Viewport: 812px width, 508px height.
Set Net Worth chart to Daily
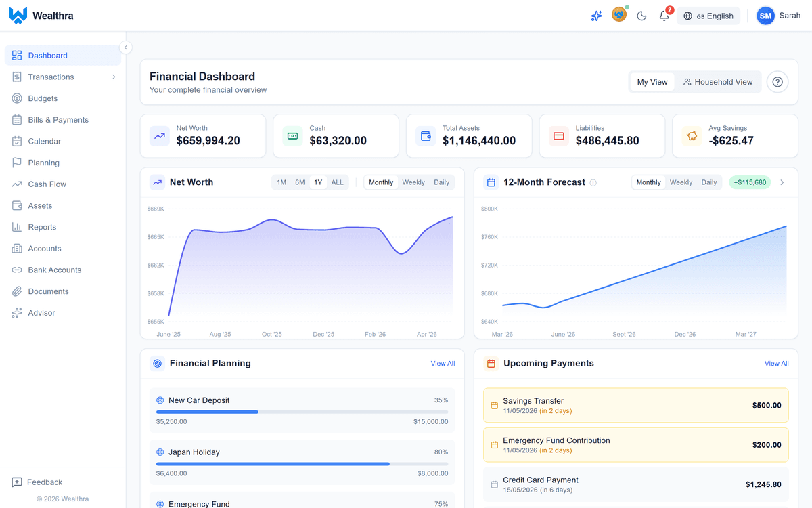(x=442, y=182)
